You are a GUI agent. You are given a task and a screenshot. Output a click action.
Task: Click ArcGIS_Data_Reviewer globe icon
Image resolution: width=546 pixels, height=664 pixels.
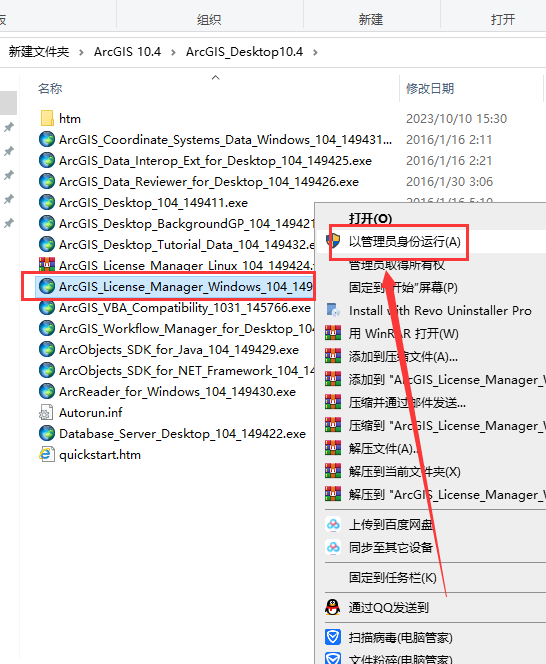[x=47, y=181]
